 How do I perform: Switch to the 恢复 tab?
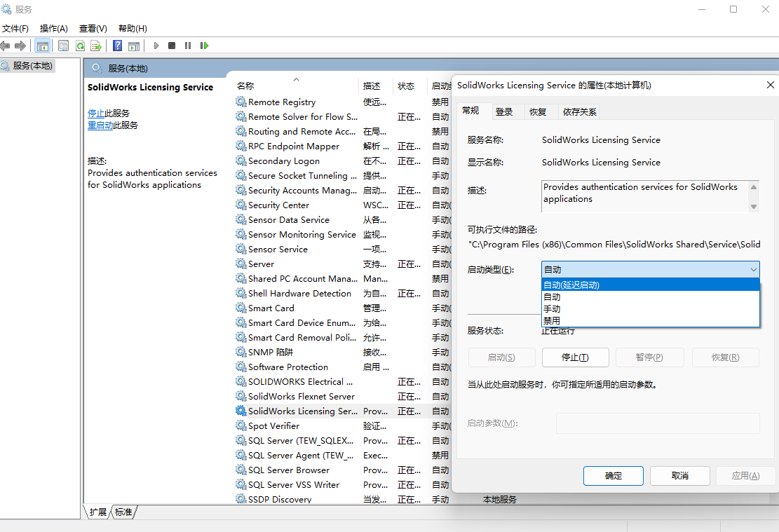[538, 111]
